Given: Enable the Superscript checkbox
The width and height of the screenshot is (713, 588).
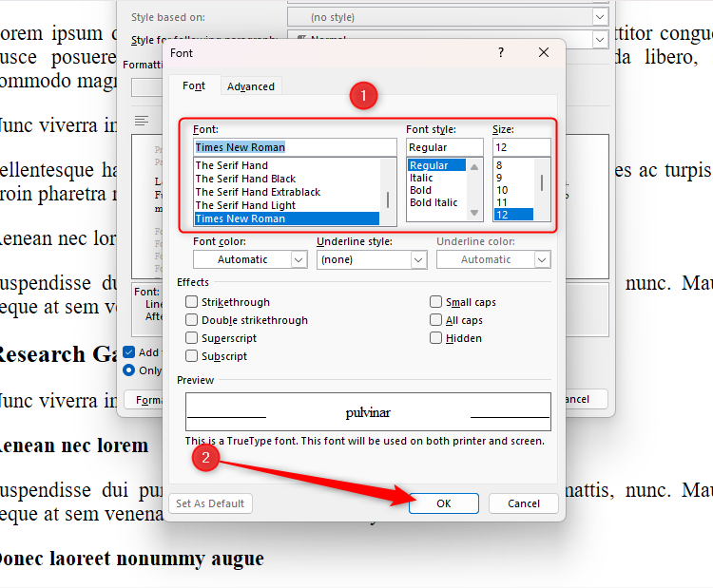Looking at the screenshot, I should click(x=191, y=338).
